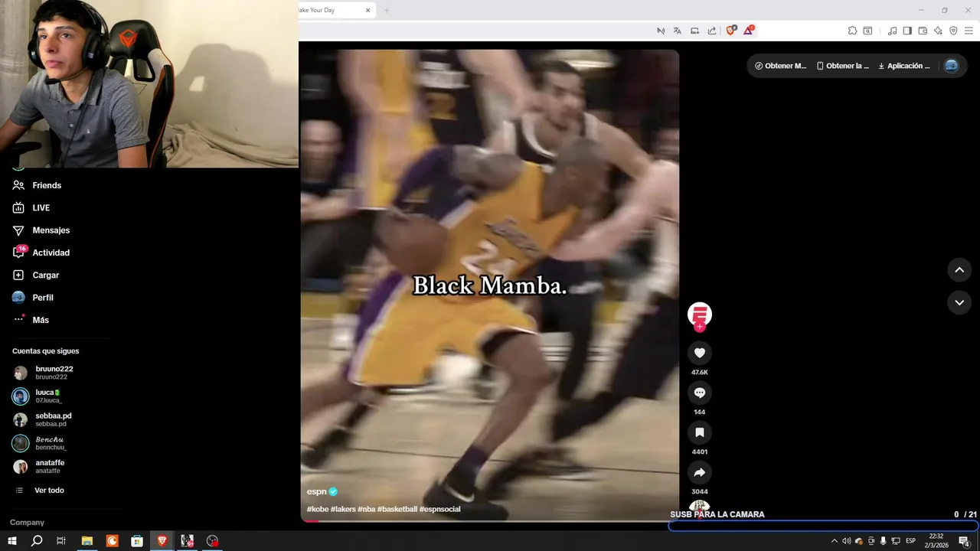This screenshot has width=980, height=551.
Task: Click the install app icon in address bar
Action: (694, 31)
